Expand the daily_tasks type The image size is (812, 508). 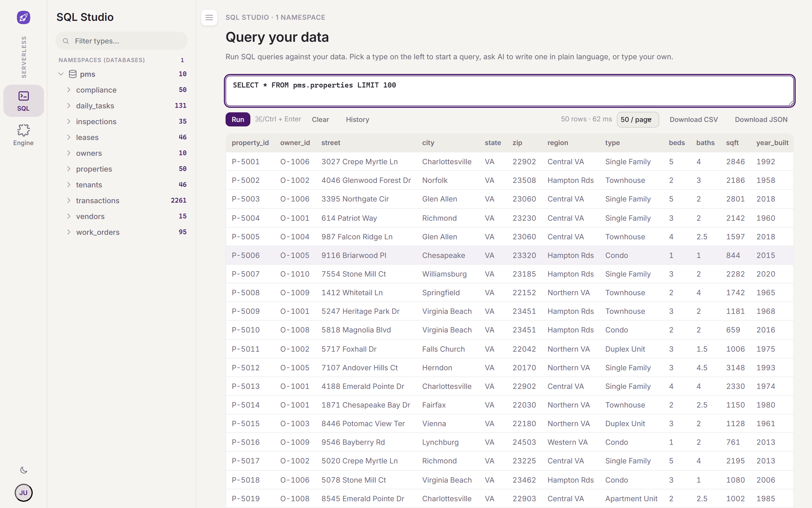pos(69,106)
